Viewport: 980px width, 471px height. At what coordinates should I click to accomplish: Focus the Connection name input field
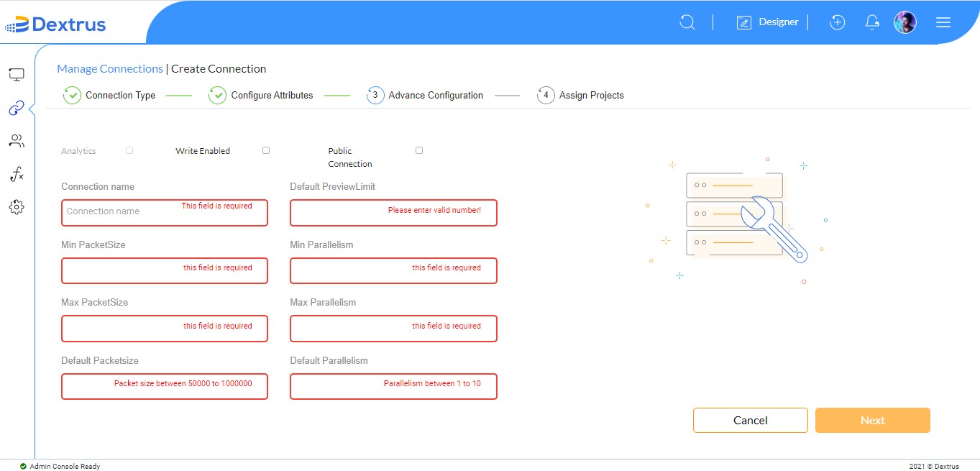(x=165, y=213)
